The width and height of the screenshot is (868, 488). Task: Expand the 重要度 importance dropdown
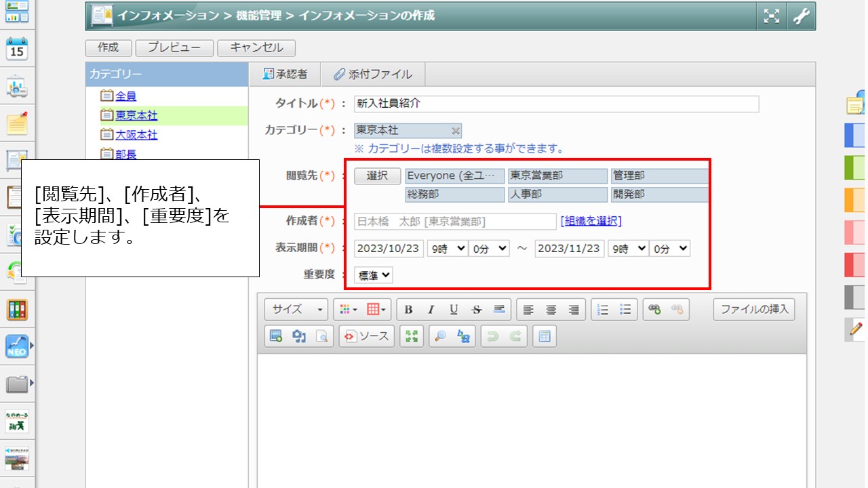click(374, 274)
